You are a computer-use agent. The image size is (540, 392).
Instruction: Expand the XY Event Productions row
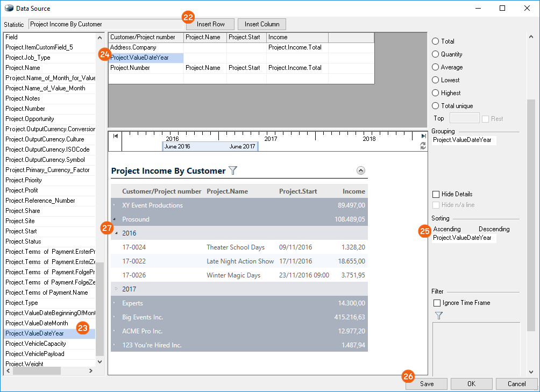coord(114,205)
